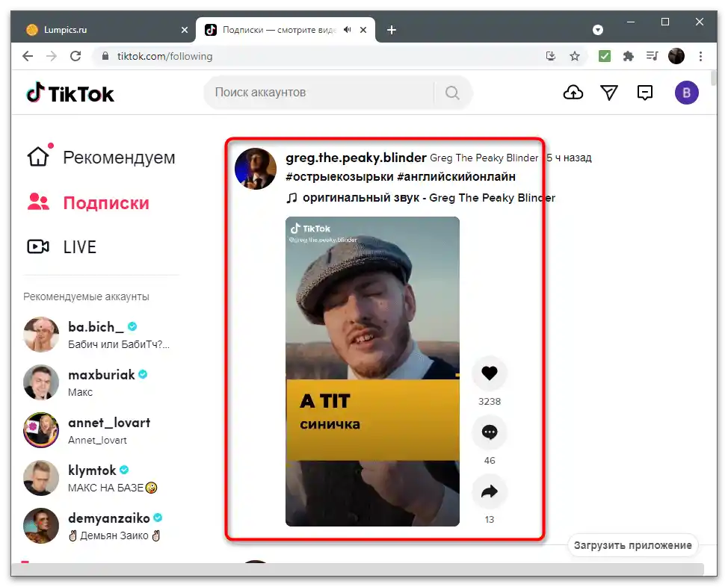Go forward in browser history

52,56
